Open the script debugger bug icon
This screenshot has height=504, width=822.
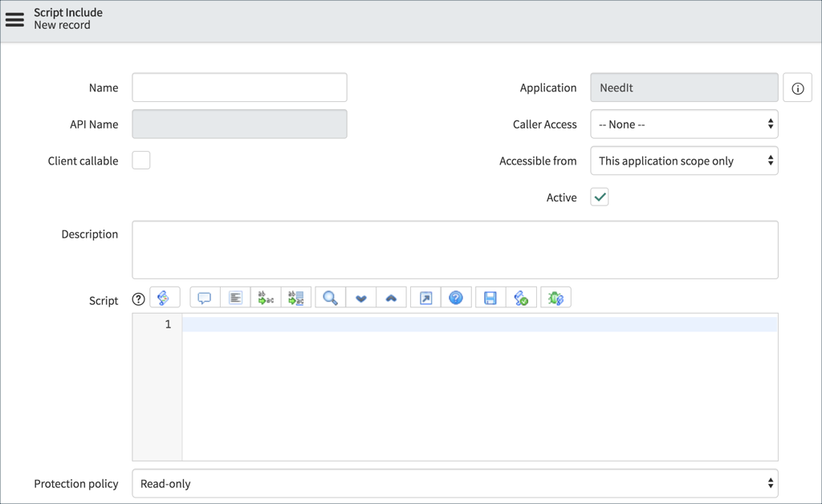tap(555, 297)
